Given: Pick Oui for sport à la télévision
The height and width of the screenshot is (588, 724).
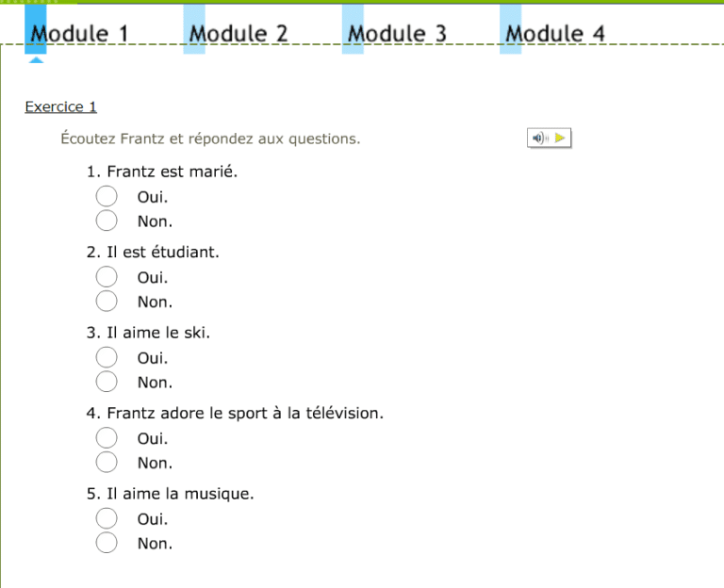Looking at the screenshot, I should [x=107, y=437].
